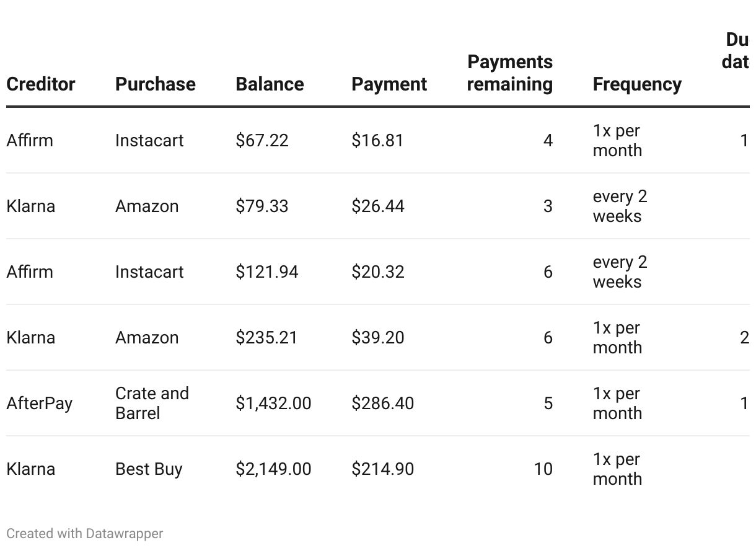Select the $1,432.00 balance cell
The image size is (756, 548).
pyautogui.click(x=273, y=404)
